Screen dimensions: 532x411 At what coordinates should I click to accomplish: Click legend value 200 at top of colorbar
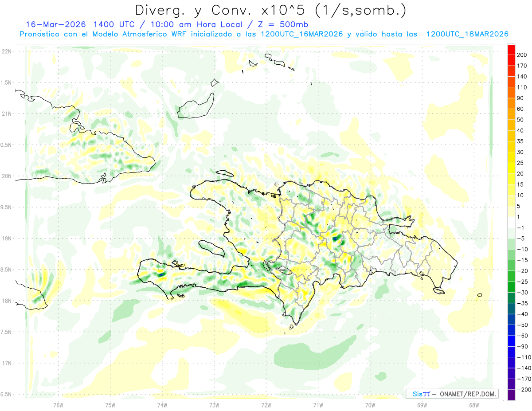[x=523, y=55]
